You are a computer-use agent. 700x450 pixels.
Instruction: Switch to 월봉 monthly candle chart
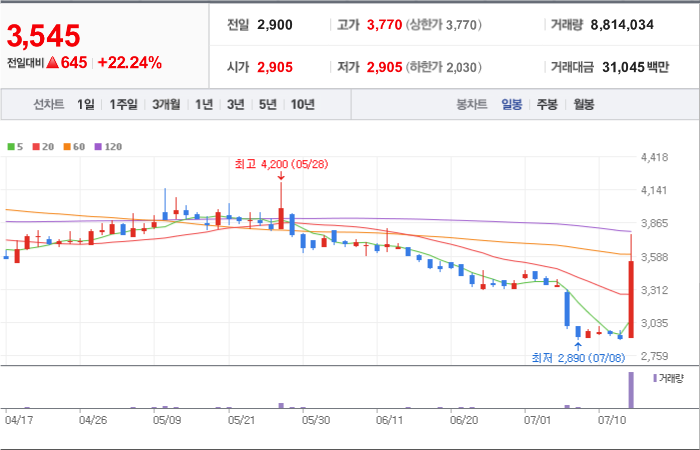pos(583,104)
